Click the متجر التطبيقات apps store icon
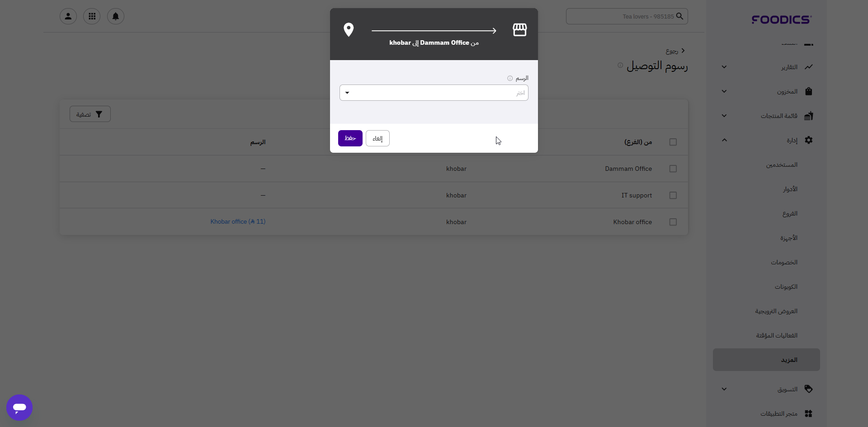The height and width of the screenshot is (427, 868). click(x=809, y=413)
